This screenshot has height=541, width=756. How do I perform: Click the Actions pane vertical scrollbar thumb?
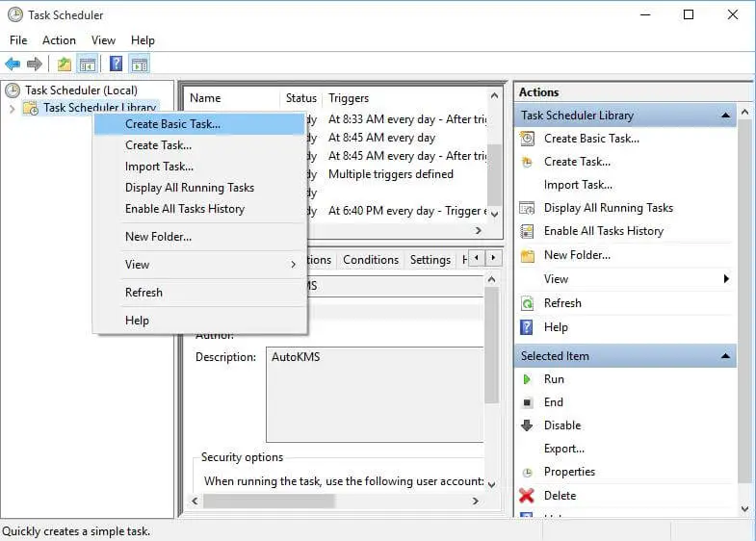pyautogui.click(x=744, y=302)
